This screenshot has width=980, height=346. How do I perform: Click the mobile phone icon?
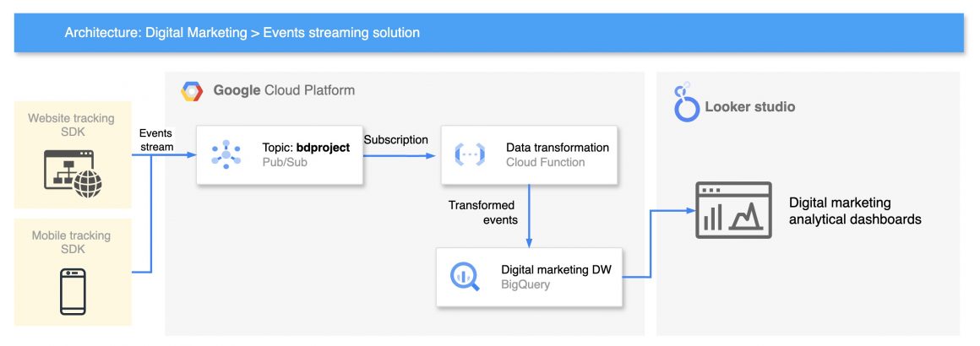point(72,290)
